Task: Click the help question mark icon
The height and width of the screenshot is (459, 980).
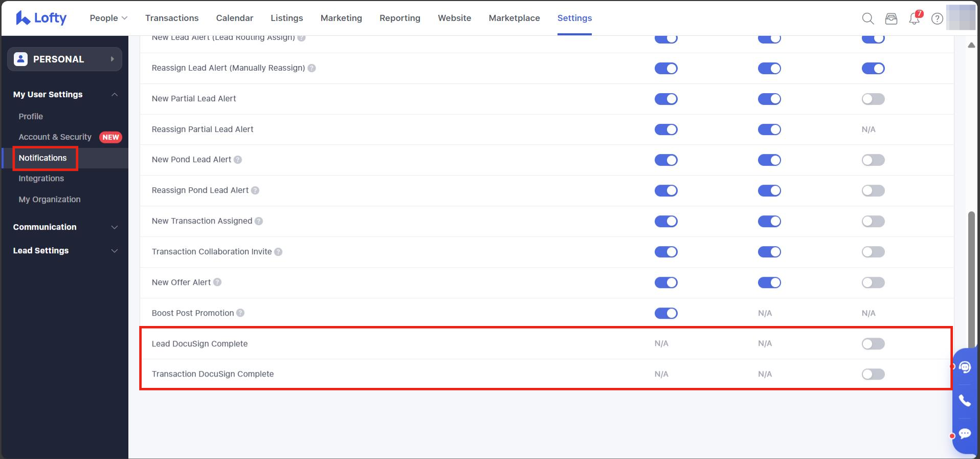Action: (937, 18)
